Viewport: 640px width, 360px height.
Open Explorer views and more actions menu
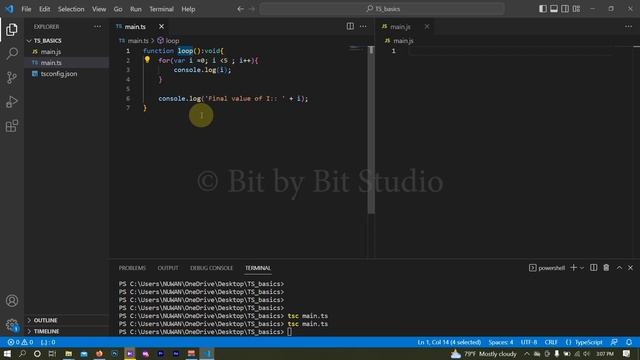tap(97, 27)
